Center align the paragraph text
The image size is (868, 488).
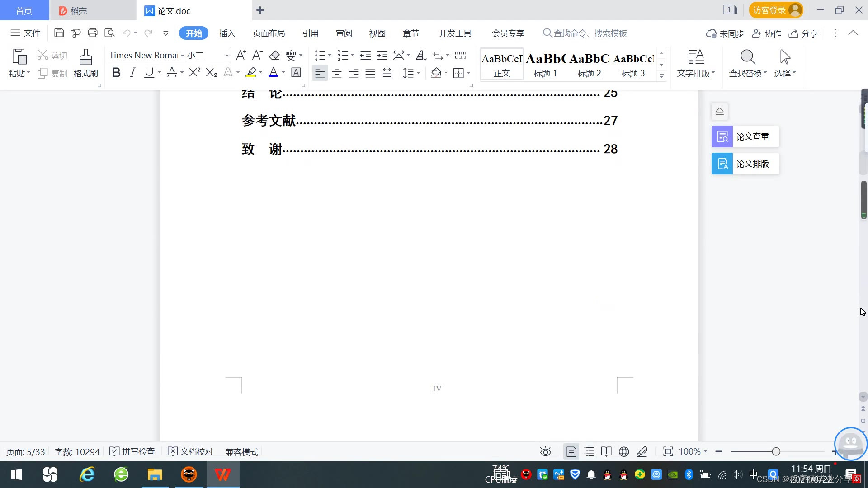point(337,73)
